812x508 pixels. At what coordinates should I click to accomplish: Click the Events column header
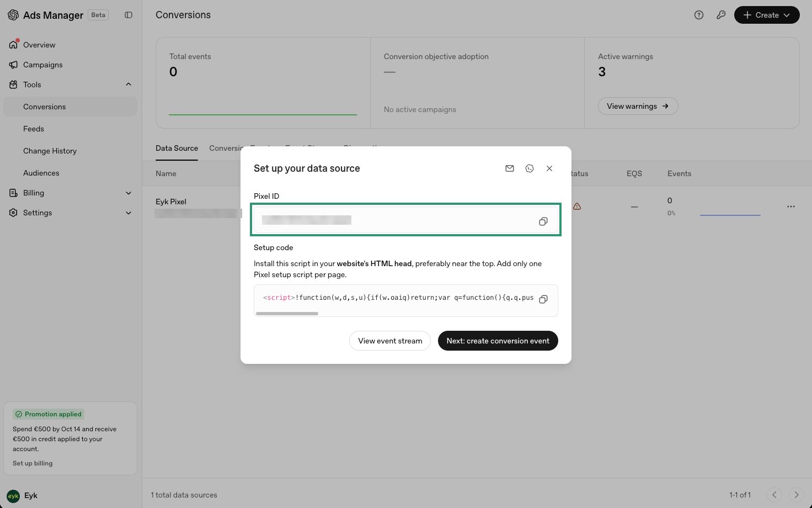point(679,173)
